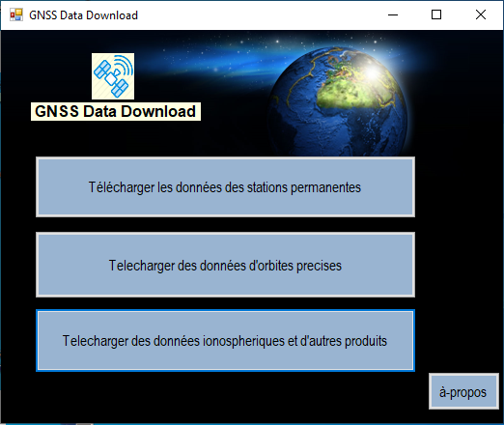Click the bright sun flare on the globe
Screen dimensions: 504x425
click(373, 72)
